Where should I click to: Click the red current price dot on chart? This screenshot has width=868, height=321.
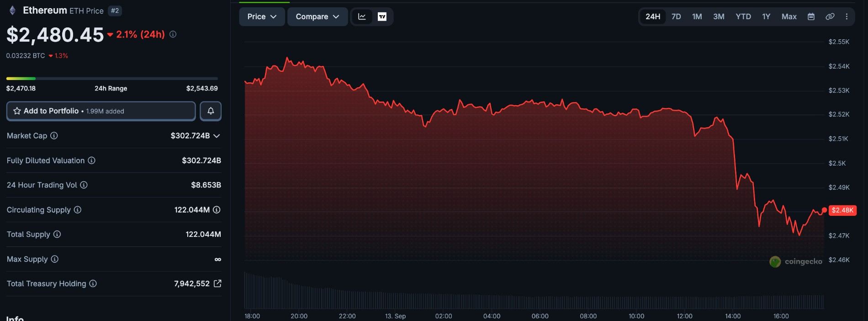tap(824, 210)
